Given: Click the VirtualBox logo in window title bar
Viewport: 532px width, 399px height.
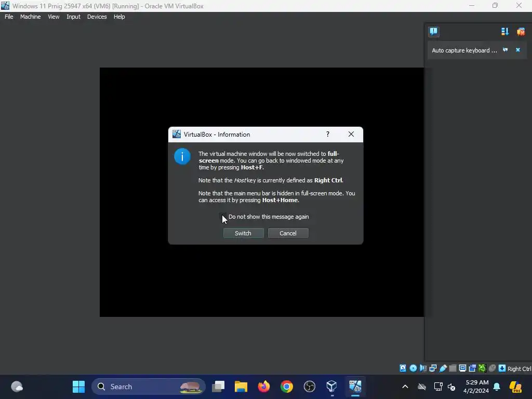Looking at the screenshot, I should click(x=5, y=6).
